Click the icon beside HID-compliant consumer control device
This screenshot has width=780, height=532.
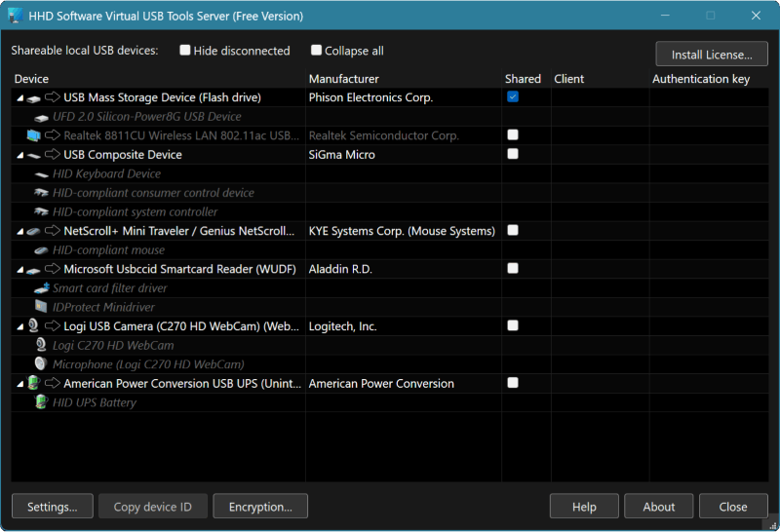[x=41, y=193]
